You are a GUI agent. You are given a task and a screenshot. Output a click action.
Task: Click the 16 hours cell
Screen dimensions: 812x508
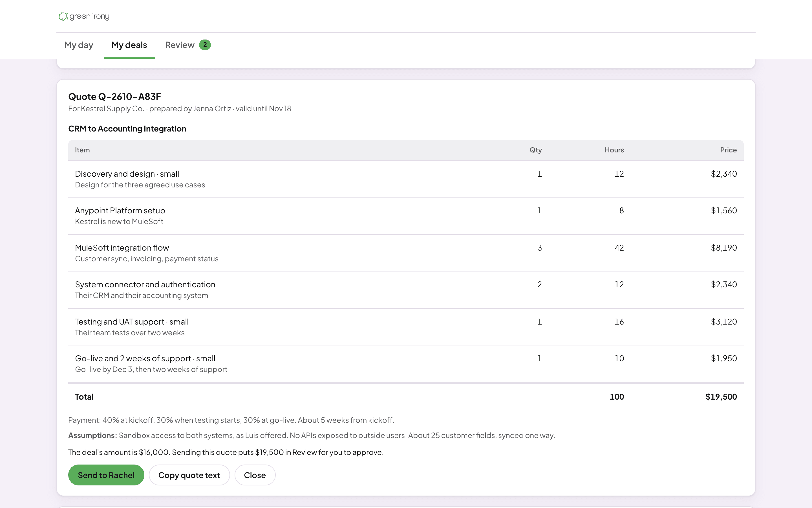click(619, 321)
